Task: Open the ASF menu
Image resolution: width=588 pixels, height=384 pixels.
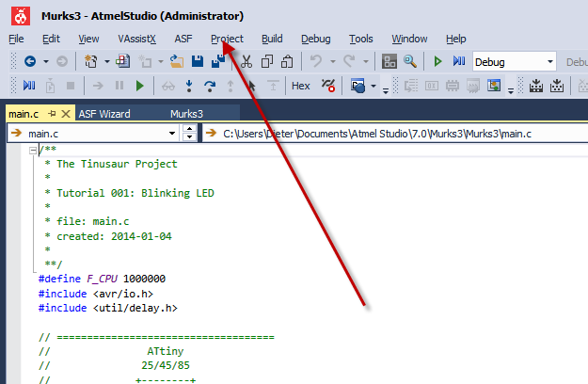Action: click(x=183, y=39)
